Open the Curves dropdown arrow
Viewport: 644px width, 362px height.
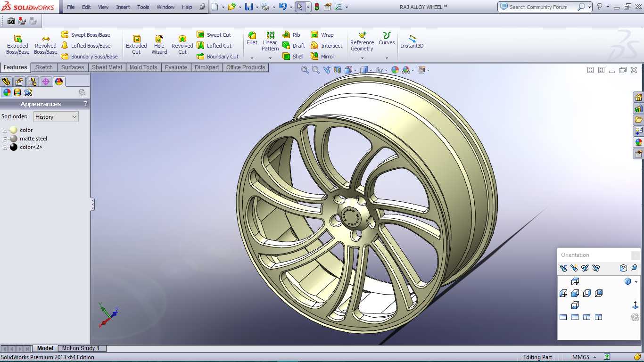click(x=387, y=58)
